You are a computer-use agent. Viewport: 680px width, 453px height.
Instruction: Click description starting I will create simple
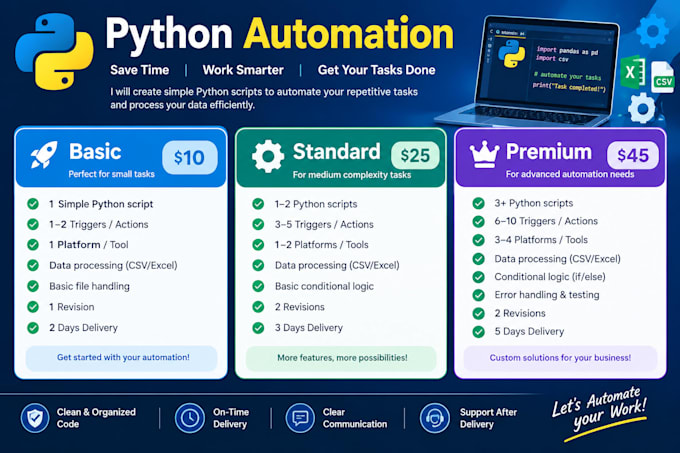264,98
